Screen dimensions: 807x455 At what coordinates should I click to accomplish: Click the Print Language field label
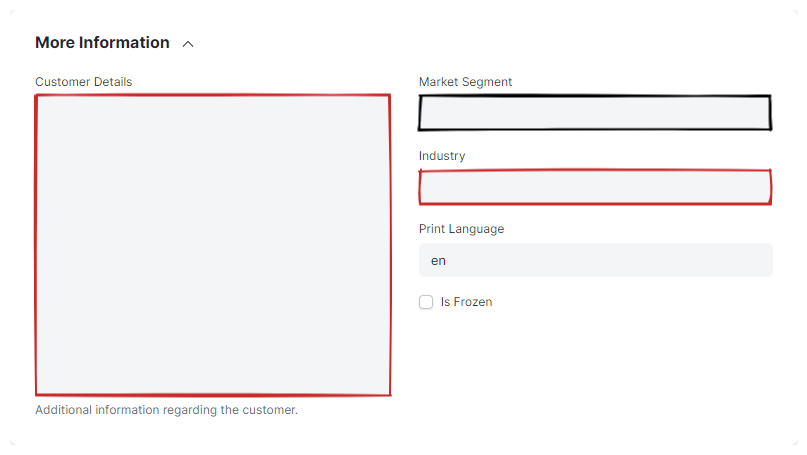461,229
